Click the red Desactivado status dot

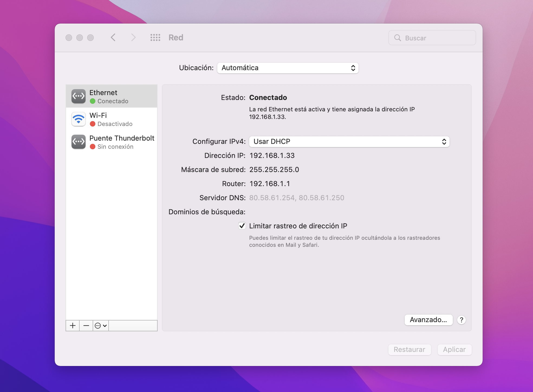[93, 124]
